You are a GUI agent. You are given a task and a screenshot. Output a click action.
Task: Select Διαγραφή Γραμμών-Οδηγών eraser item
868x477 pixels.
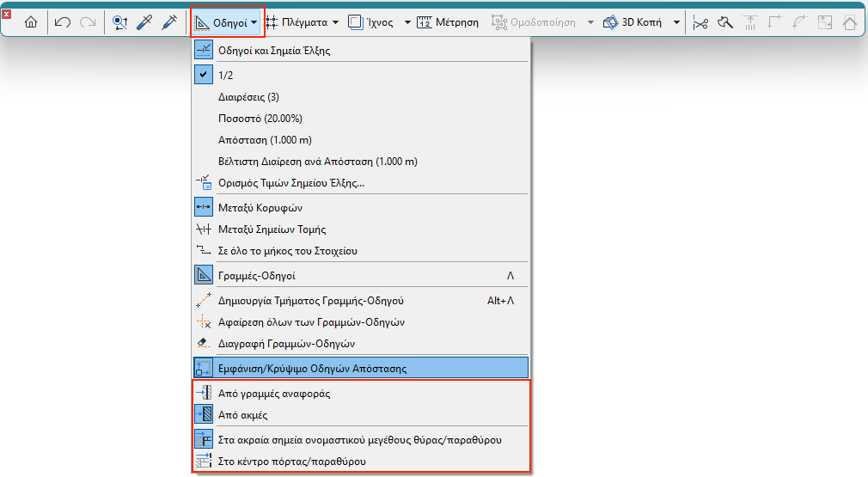[x=361, y=344]
